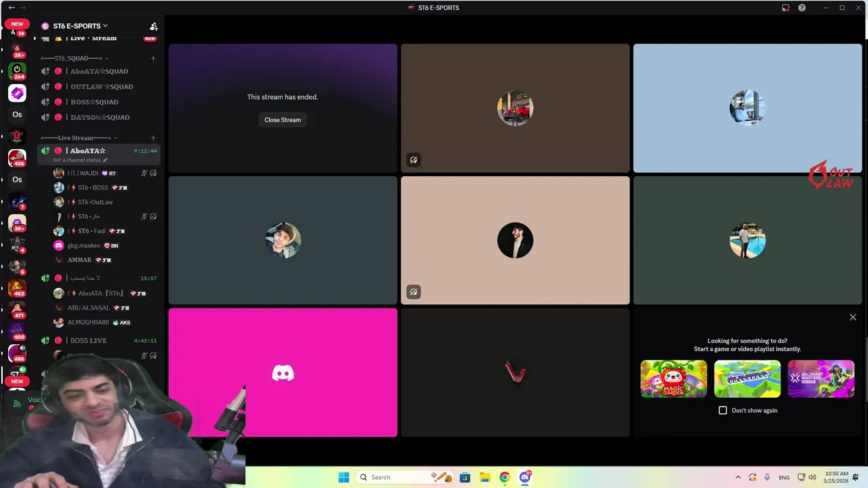Open the server with the 426 badge
Screen dimensions: 868x488
click(17, 158)
